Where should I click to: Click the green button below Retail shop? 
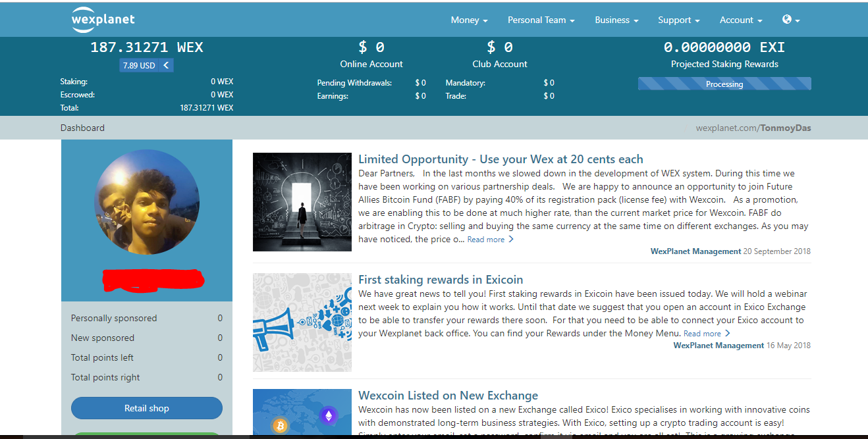(x=146, y=434)
